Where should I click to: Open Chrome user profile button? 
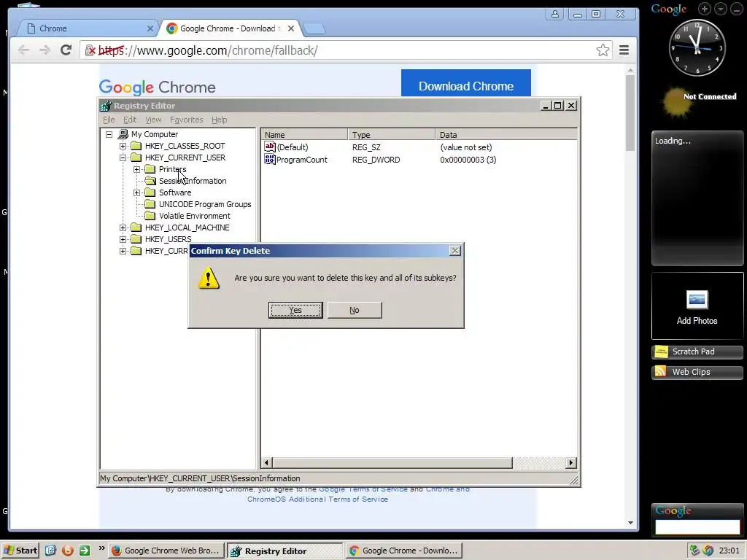coord(555,14)
